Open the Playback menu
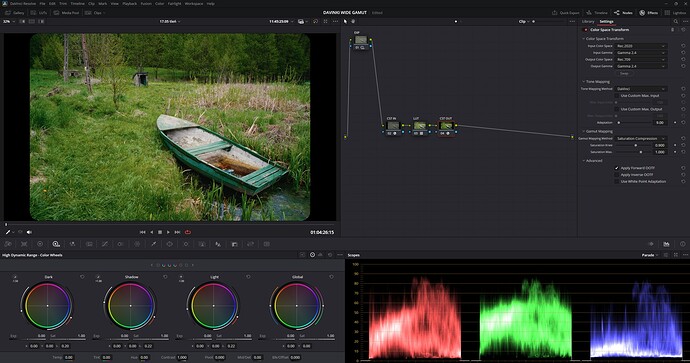690x363 pixels. point(129,4)
